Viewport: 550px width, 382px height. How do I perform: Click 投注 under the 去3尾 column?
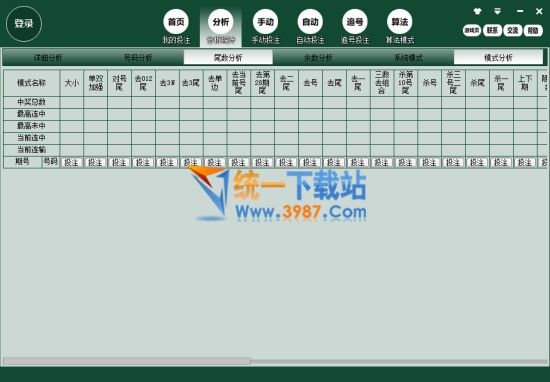tap(191, 162)
